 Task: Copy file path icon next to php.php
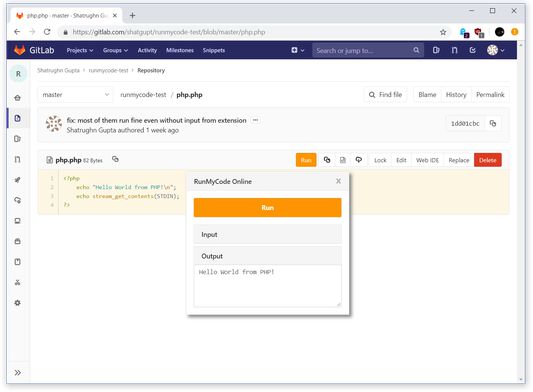[x=115, y=159]
